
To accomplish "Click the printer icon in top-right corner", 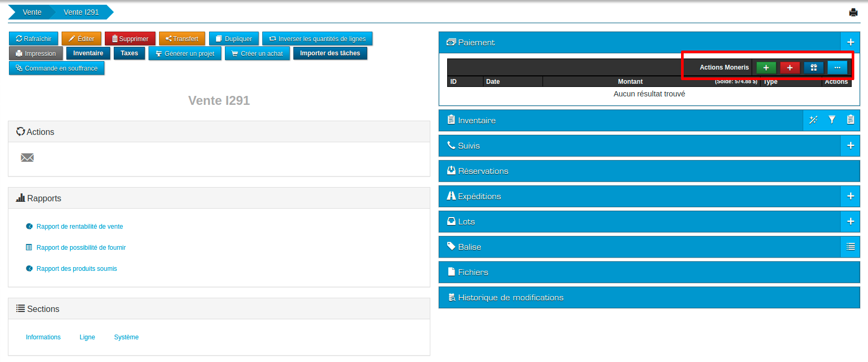I will 853,13.
